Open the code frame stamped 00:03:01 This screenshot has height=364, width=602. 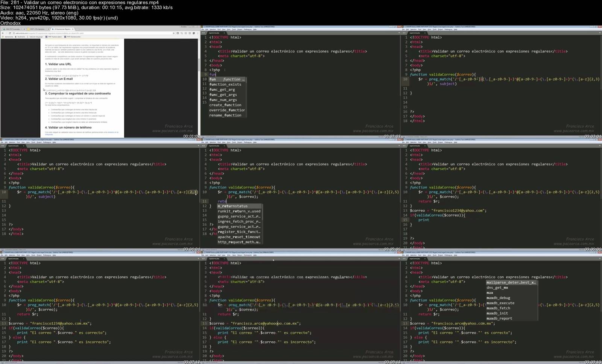(502, 82)
